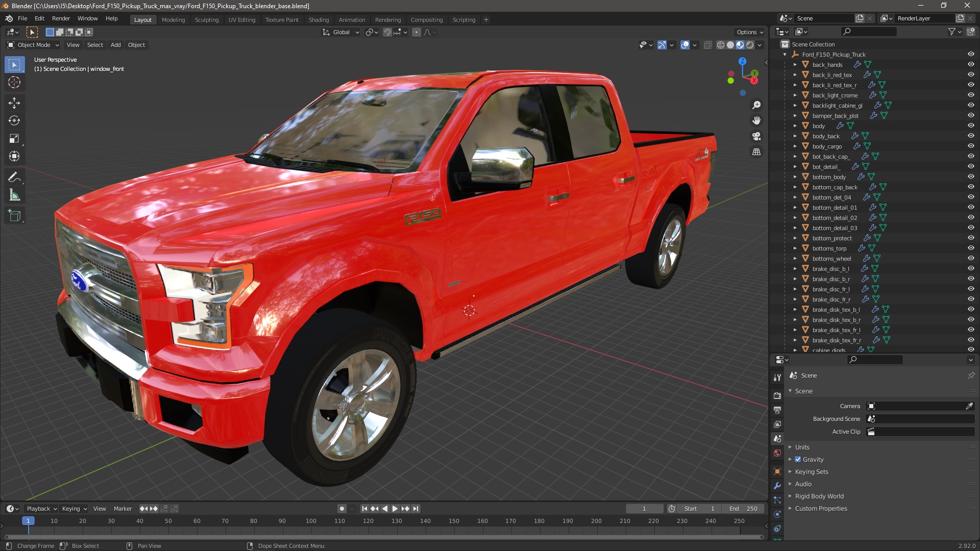
Task: Add a new workspace tab
Action: 486,20
